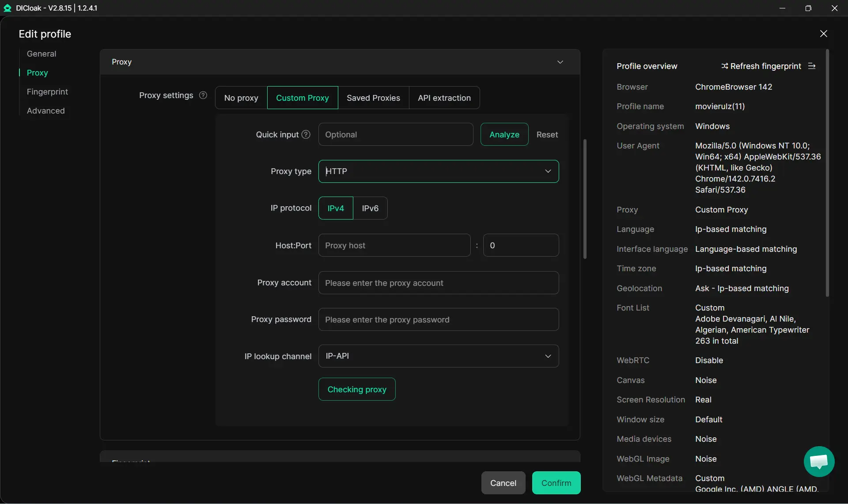The image size is (848, 504).
Task: Open the IP lookup channel dropdown
Action: tap(438, 356)
